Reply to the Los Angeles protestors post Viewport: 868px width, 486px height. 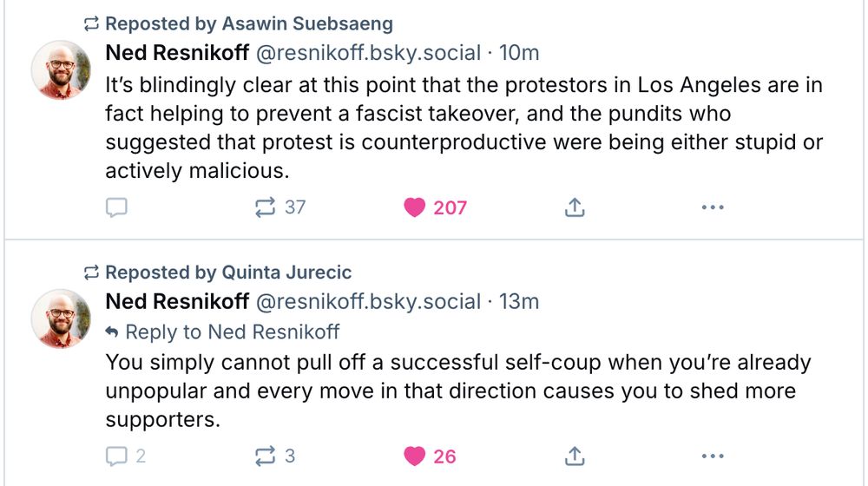click(116, 207)
